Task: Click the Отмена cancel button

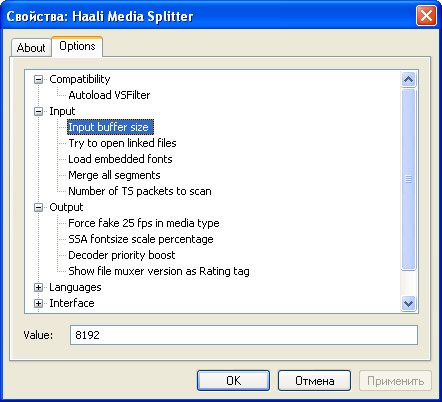Action: [314, 380]
